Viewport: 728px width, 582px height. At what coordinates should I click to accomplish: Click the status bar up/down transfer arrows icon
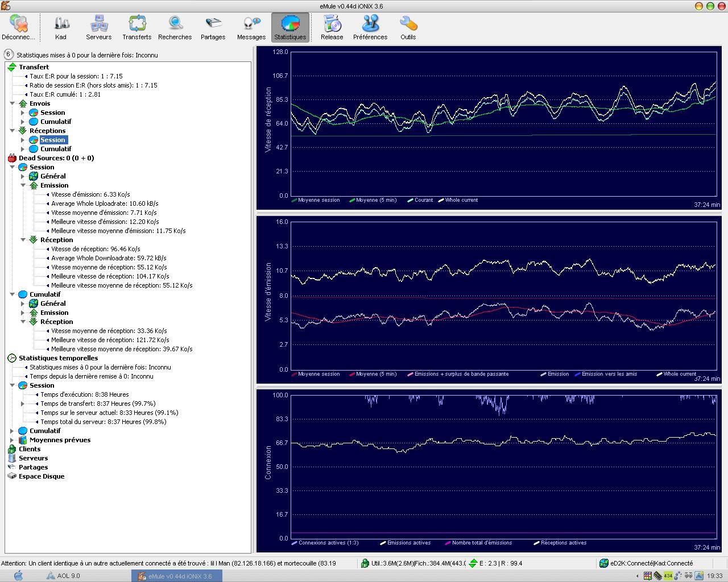473,563
